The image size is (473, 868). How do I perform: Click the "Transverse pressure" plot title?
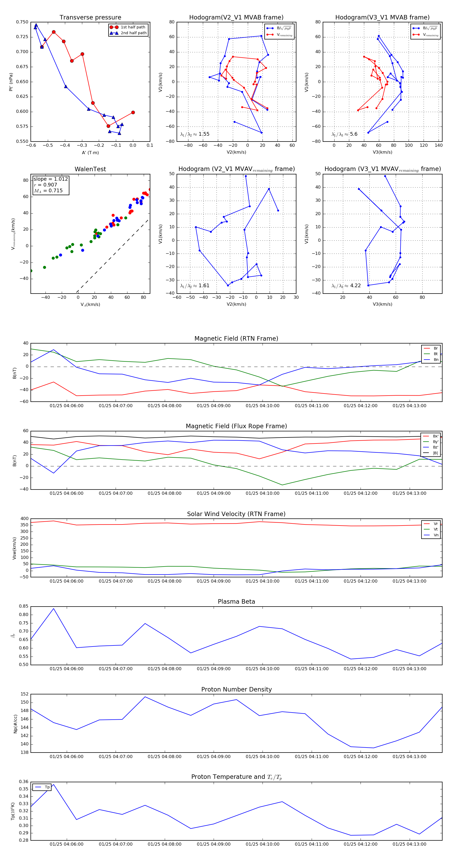click(x=90, y=18)
